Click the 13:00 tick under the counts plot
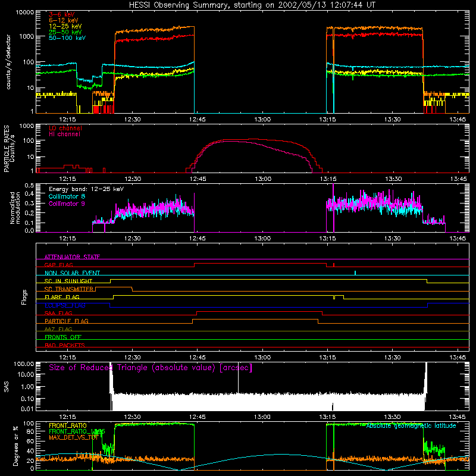The height and width of the screenshot is (476, 476). coord(262,120)
